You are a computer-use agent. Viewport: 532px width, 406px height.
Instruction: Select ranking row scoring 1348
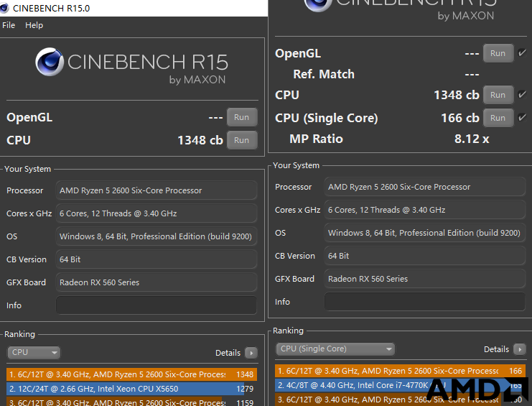131,374
